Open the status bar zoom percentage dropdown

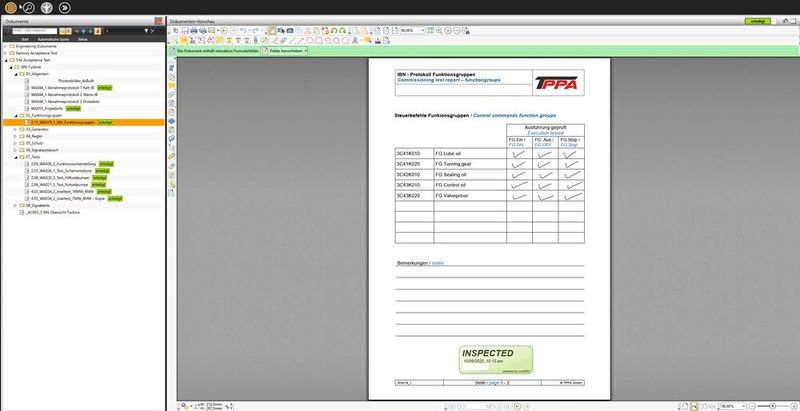pyautogui.click(x=743, y=406)
